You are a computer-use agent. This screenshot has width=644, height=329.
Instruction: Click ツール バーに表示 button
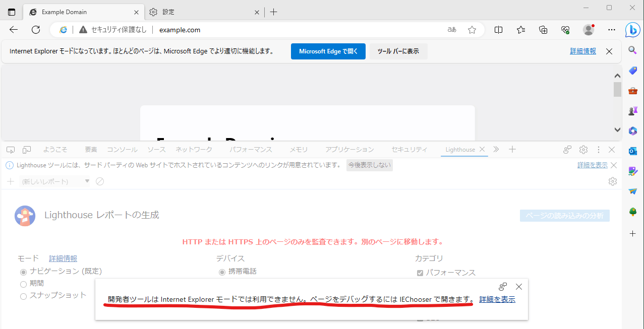[x=398, y=51]
